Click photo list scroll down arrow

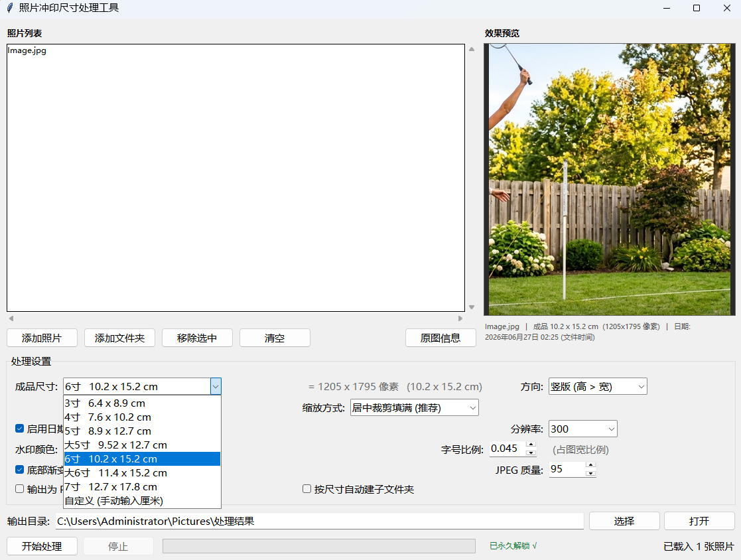pyautogui.click(x=472, y=307)
